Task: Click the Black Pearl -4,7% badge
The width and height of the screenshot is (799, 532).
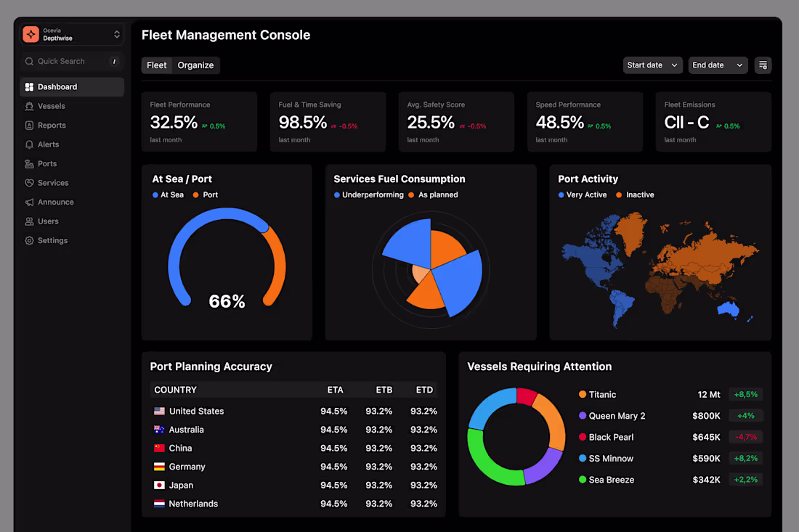Action: (x=746, y=438)
